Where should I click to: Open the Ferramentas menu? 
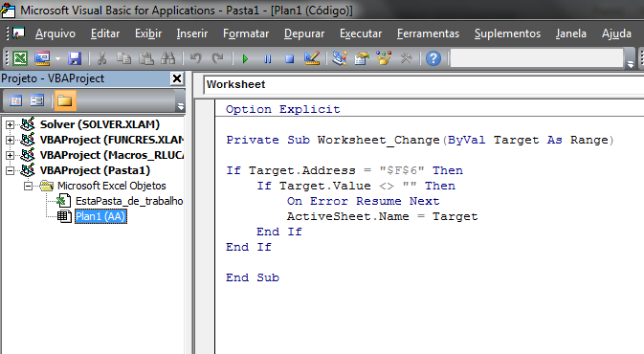pos(428,33)
